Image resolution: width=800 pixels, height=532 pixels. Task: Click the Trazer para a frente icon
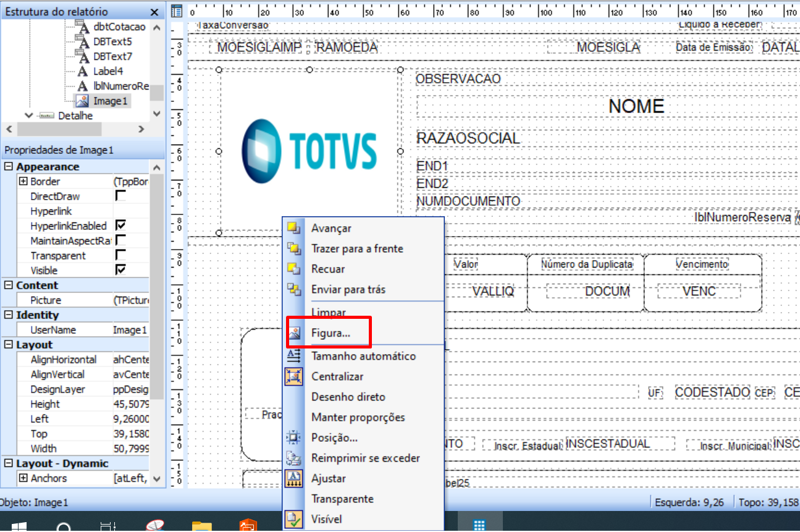click(294, 248)
